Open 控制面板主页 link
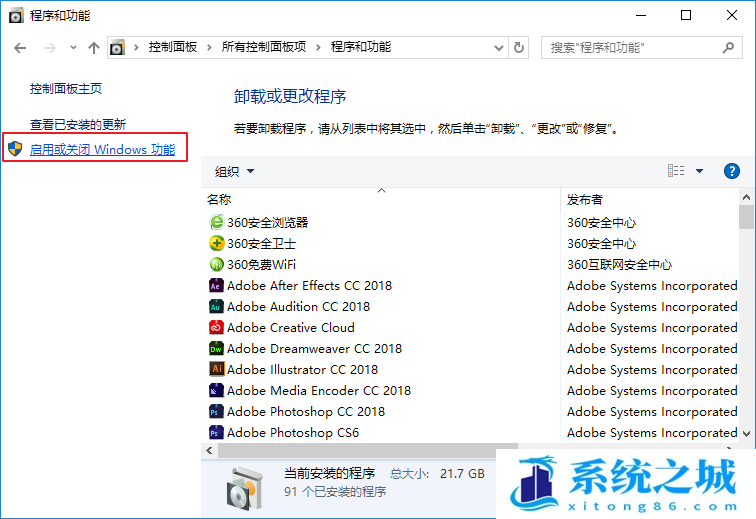The height and width of the screenshot is (519, 756). 66,89
